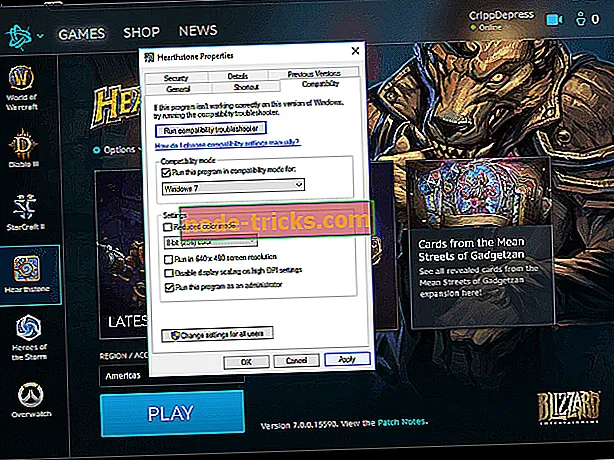Switch to the Previous Versions tab
Viewport: 614px width, 460px height.
314,73
